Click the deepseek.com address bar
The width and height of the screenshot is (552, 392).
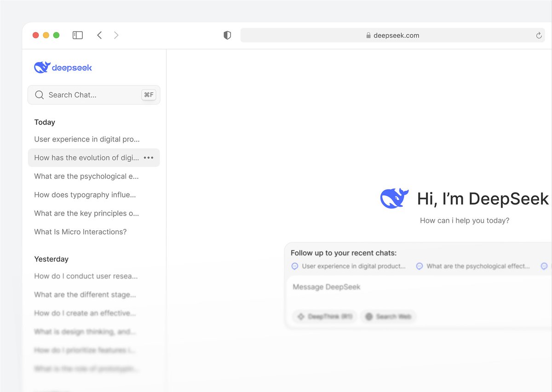[392, 35]
